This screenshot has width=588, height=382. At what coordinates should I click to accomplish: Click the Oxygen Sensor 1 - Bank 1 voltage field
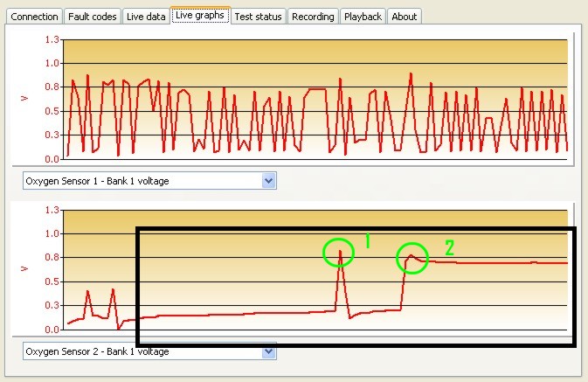pyautogui.click(x=140, y=181)
